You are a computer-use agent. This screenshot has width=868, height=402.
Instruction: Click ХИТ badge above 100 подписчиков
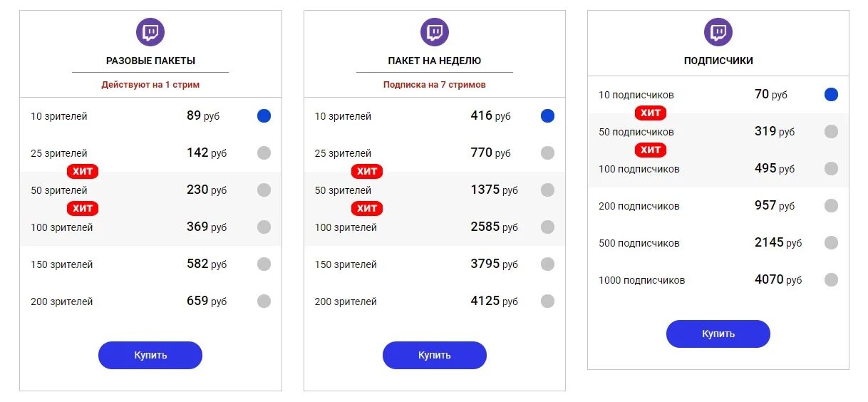click(651, 150)
